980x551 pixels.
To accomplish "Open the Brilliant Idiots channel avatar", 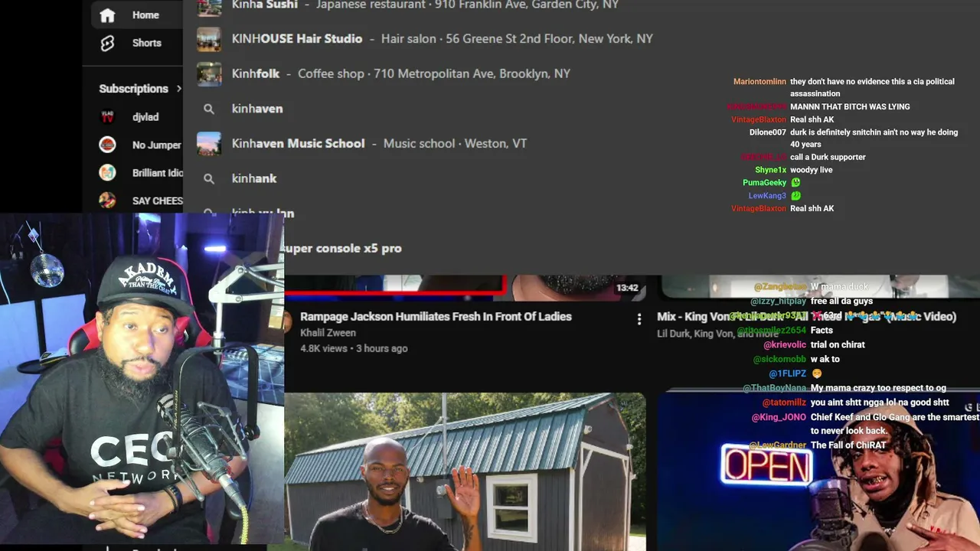I will coord(107,173).
